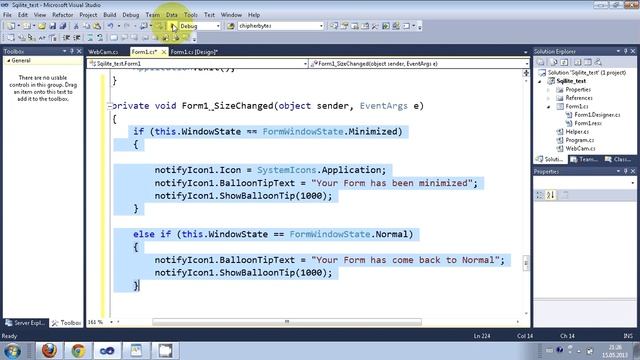
Task: Click Show All Files in Solution Explorer
Action: click(x=554, y=62)
